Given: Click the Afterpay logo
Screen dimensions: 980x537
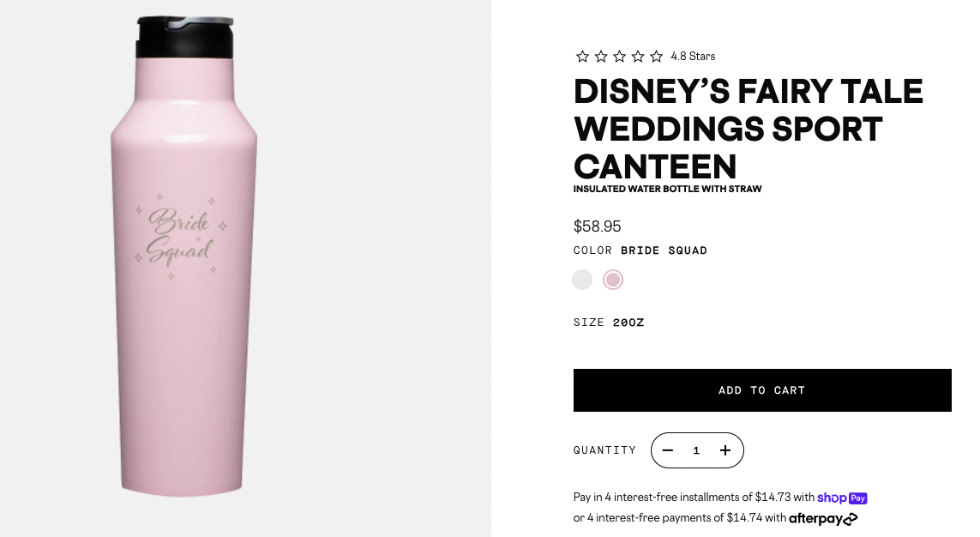Looking at the screenshot, I should tap(823, 518).
